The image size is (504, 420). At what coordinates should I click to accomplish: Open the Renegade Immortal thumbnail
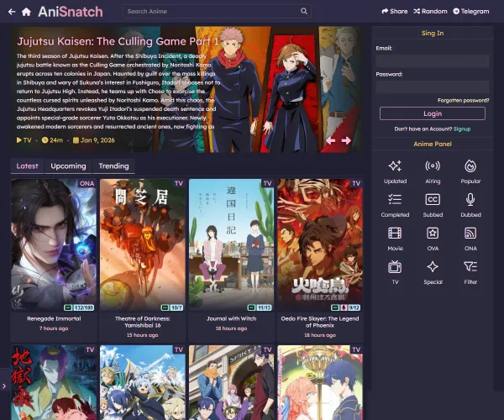tap(54, 245)
